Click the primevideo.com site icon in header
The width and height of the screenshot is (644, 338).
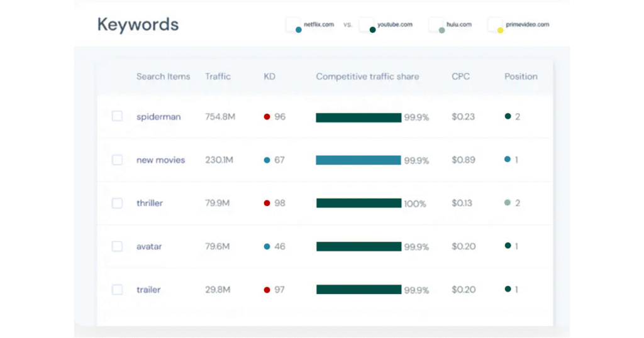(x=496, y=25)
